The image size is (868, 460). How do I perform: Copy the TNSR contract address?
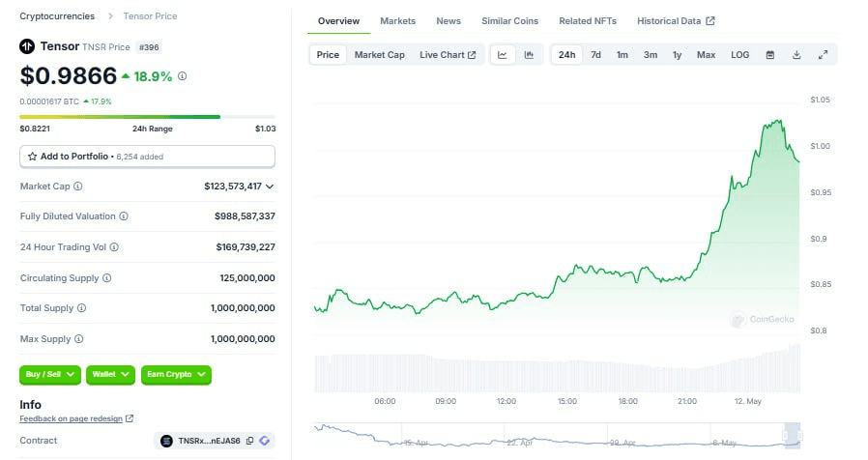(x=249, y=441)
